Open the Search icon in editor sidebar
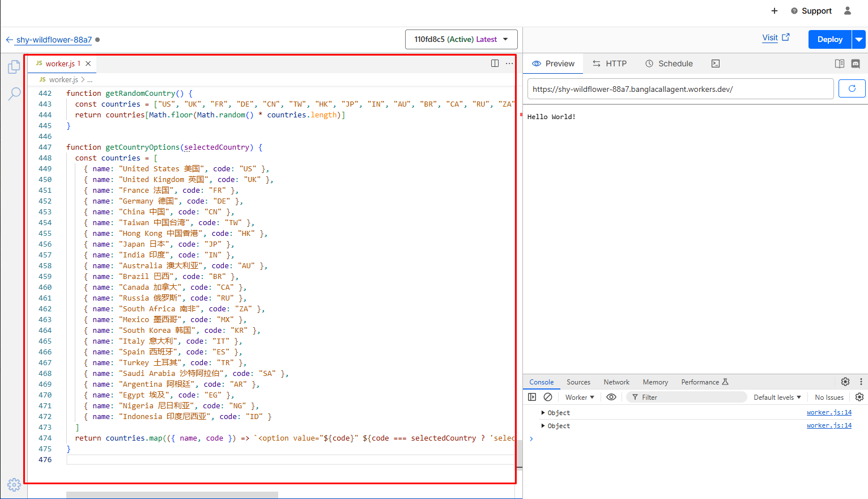The height and width of the screenshot is (499, 868). click(14, 94)
